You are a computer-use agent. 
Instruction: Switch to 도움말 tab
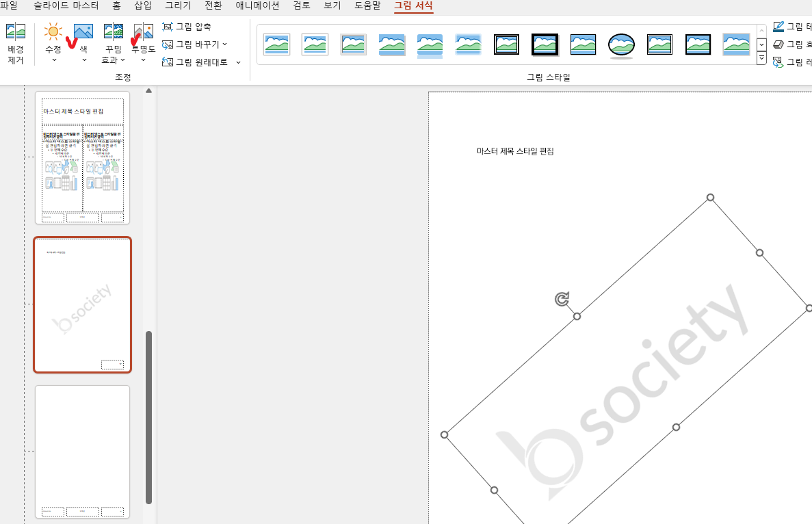[x=367, y=5]
